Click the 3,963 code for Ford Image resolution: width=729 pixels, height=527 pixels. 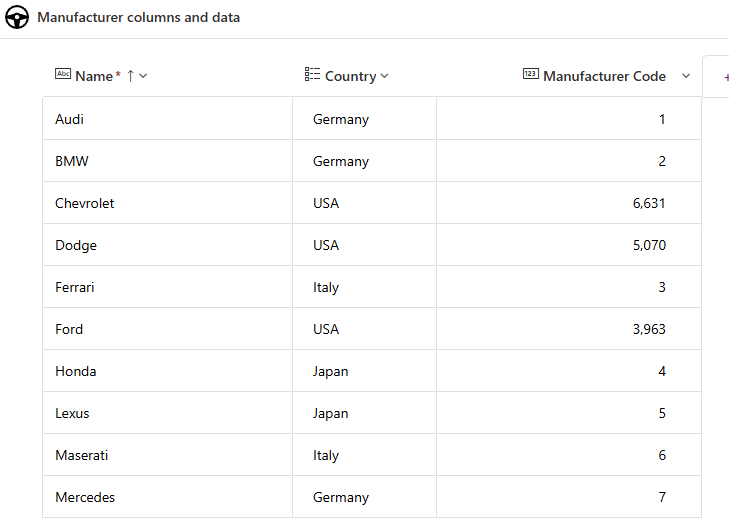(649, 329)
